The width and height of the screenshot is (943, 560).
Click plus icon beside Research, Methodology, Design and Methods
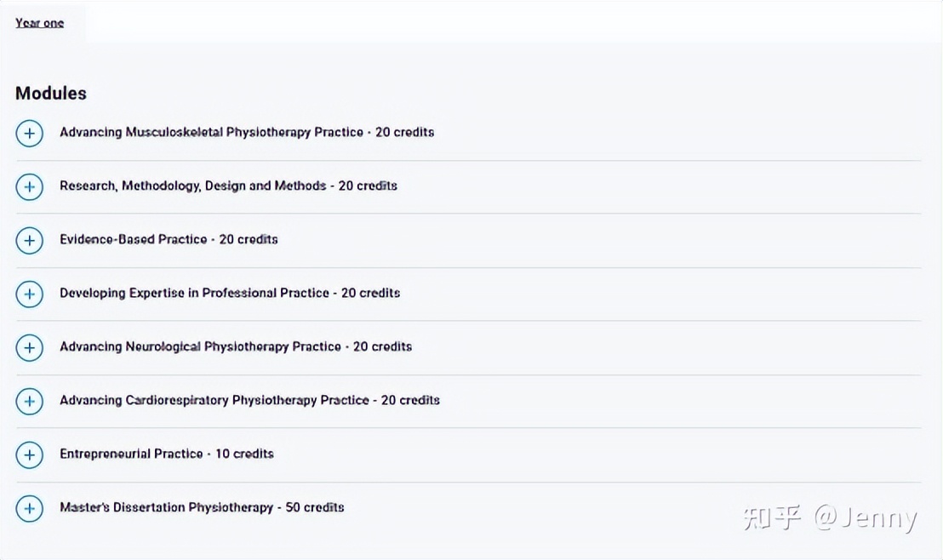(30, 186)
